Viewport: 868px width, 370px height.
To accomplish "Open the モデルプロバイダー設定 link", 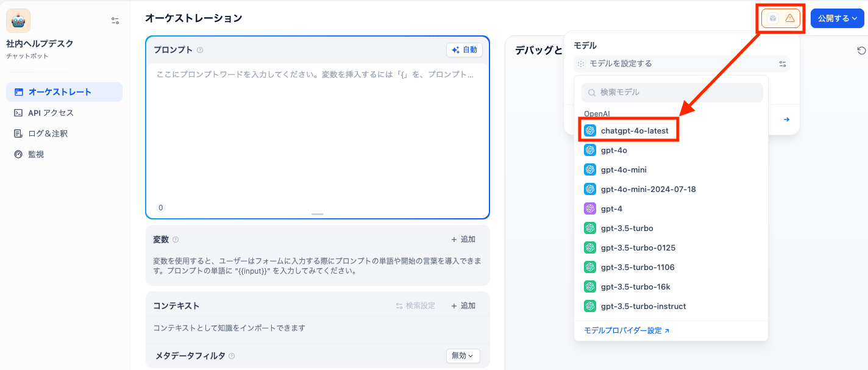I will click(x=627, y=330).
